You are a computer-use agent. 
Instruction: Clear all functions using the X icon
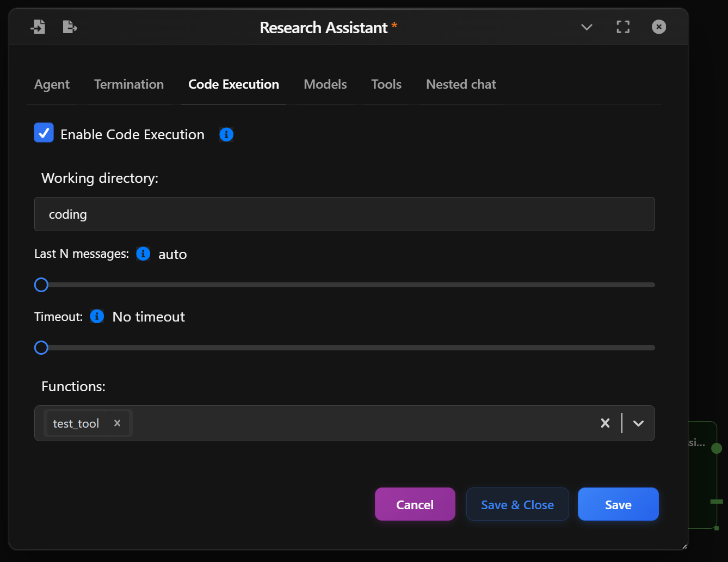[605, 423]
